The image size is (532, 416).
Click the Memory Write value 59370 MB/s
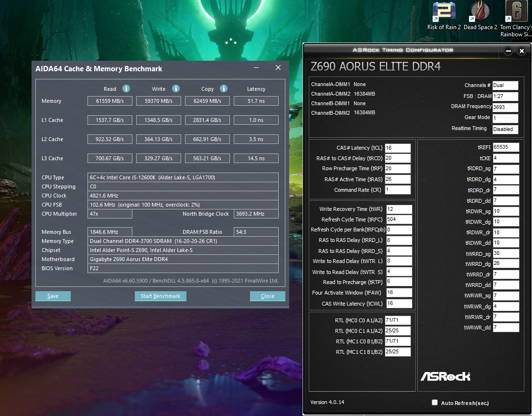tap(158, 101)
